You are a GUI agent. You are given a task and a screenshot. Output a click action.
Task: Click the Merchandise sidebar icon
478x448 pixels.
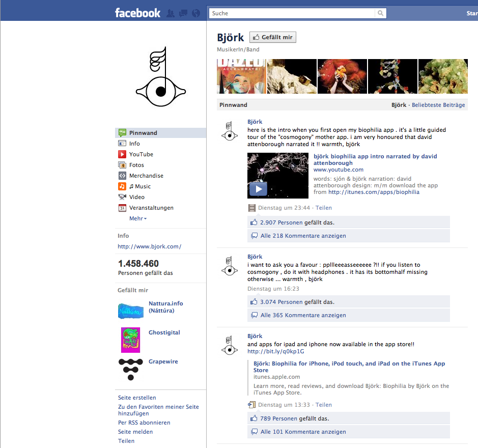(122, 176)
